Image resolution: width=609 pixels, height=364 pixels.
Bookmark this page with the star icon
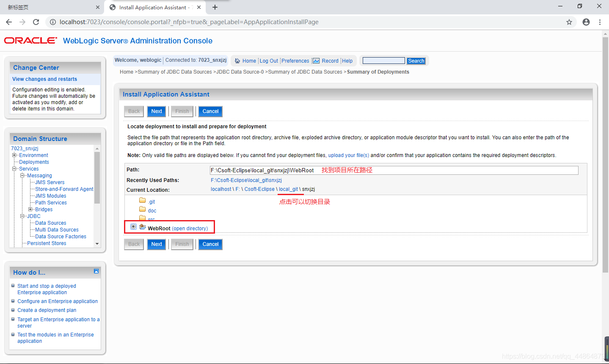coord(569,22)
